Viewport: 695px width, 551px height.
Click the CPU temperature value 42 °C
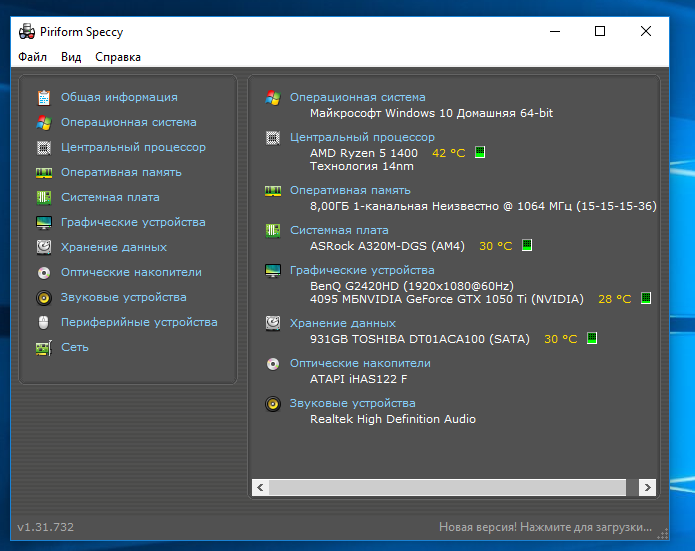pyautogui.click(x=449, y=153)
